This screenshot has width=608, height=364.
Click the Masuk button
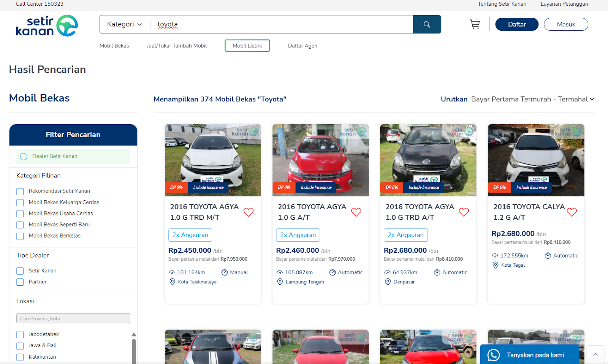pos(566,24)
